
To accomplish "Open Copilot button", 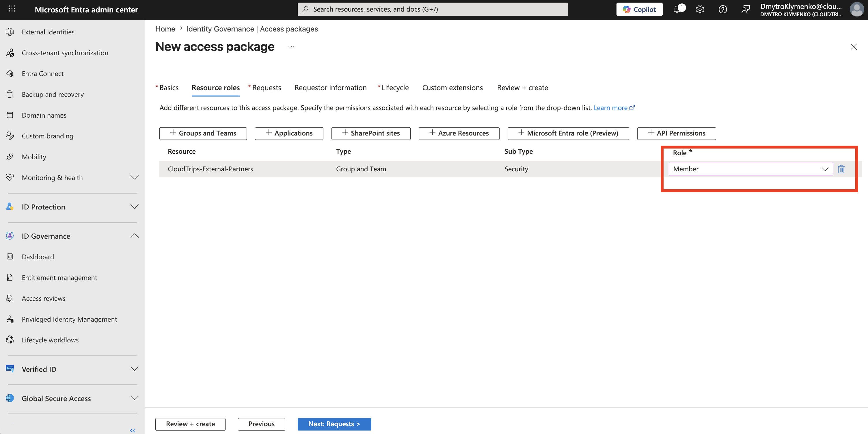I will [639, 10].
